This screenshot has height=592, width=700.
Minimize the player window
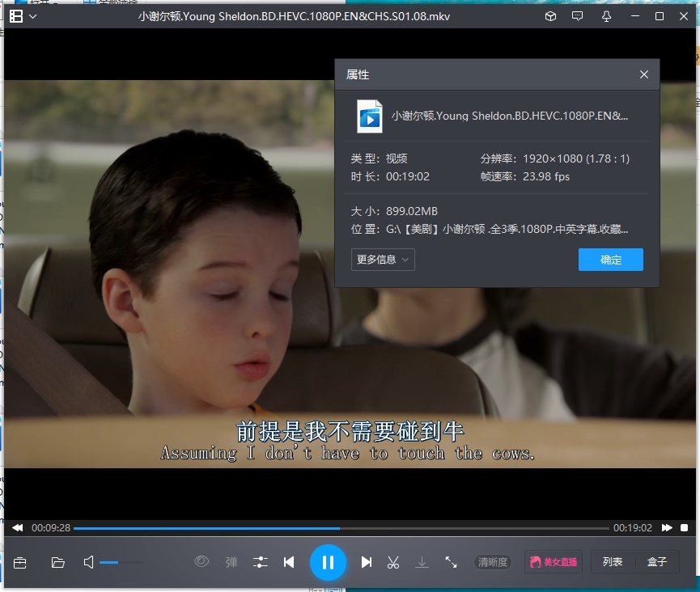click(x=634, y=16)
